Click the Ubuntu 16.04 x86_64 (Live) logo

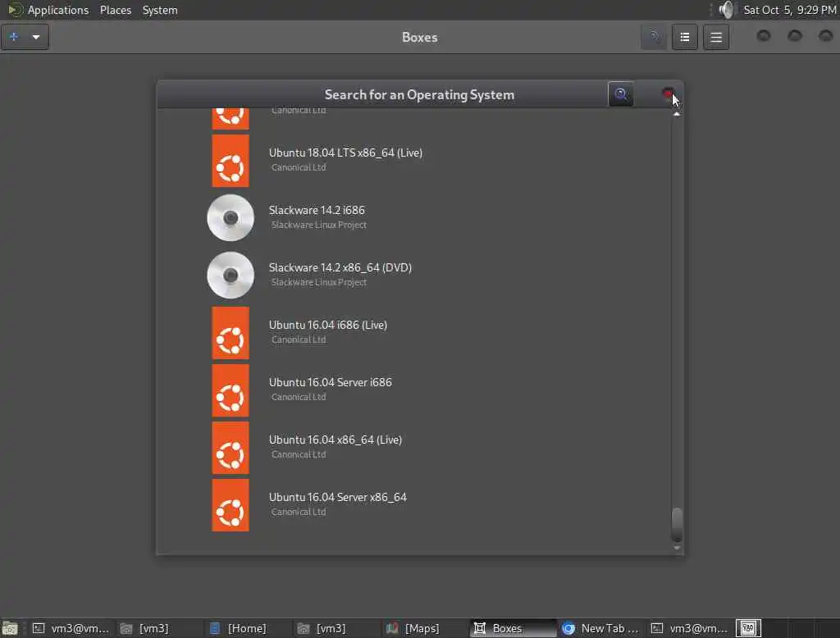click(x=231, y=447)
